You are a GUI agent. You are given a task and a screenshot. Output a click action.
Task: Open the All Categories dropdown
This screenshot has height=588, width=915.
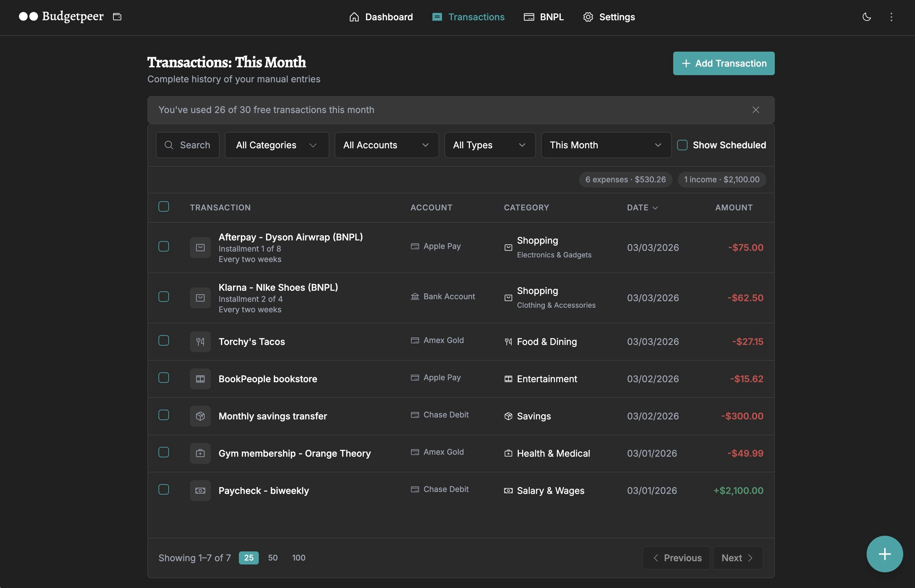pyautogui.click(x=276, y=145)
